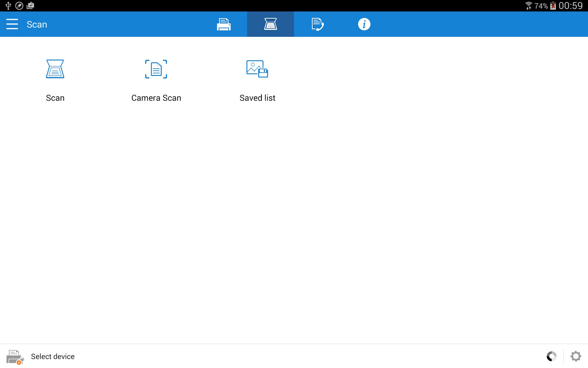This screenshot has height=368, width=588.
Task: Open the hamburger navigation menu
Action: click(x=12, y=24)
